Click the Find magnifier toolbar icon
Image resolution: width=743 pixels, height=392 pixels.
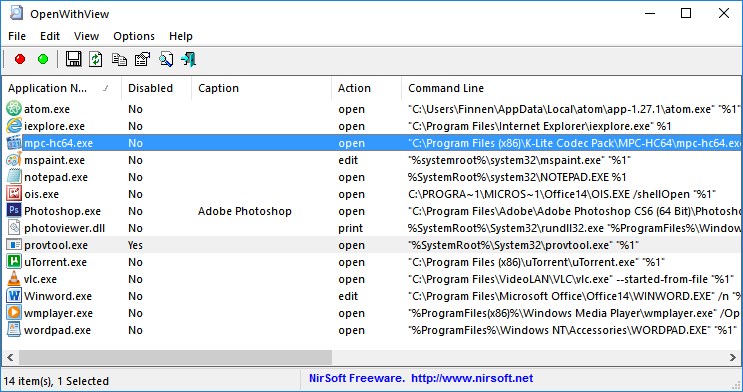(166, 59)
